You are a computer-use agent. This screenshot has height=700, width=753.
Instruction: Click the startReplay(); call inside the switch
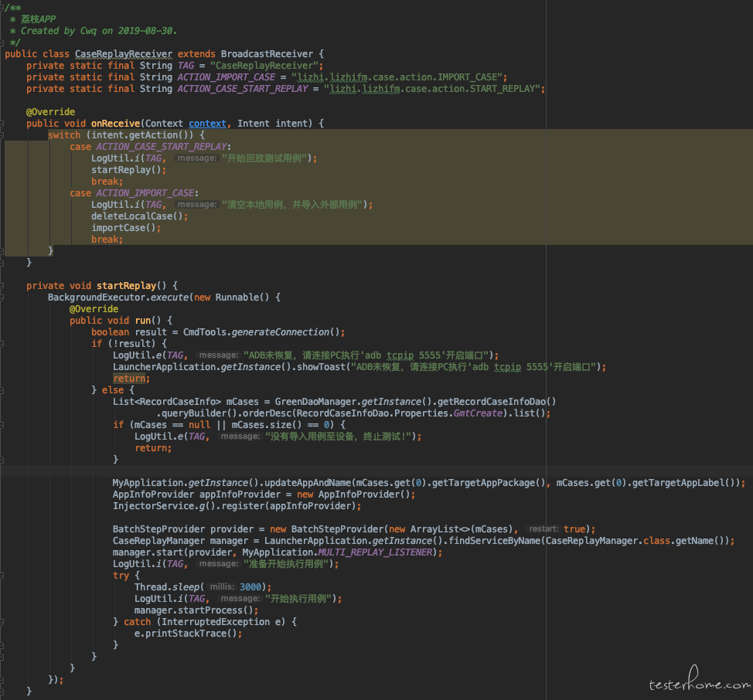pyautogui.click(x=128, y=170)
